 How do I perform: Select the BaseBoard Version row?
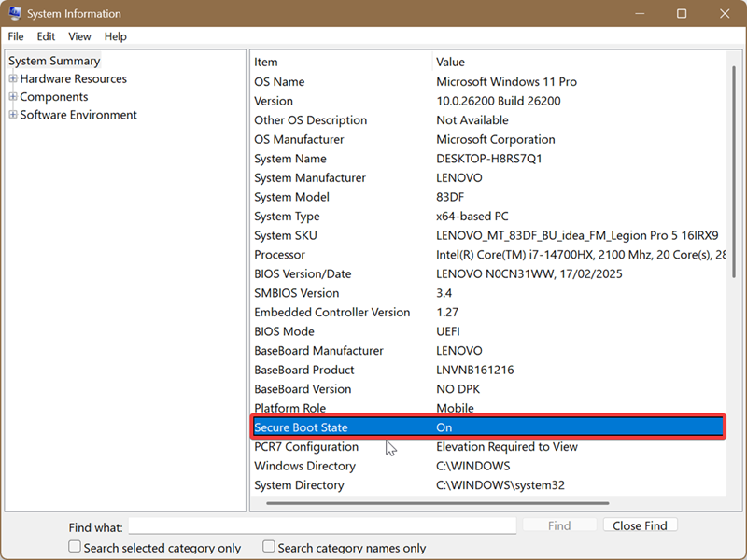point(488,389)
